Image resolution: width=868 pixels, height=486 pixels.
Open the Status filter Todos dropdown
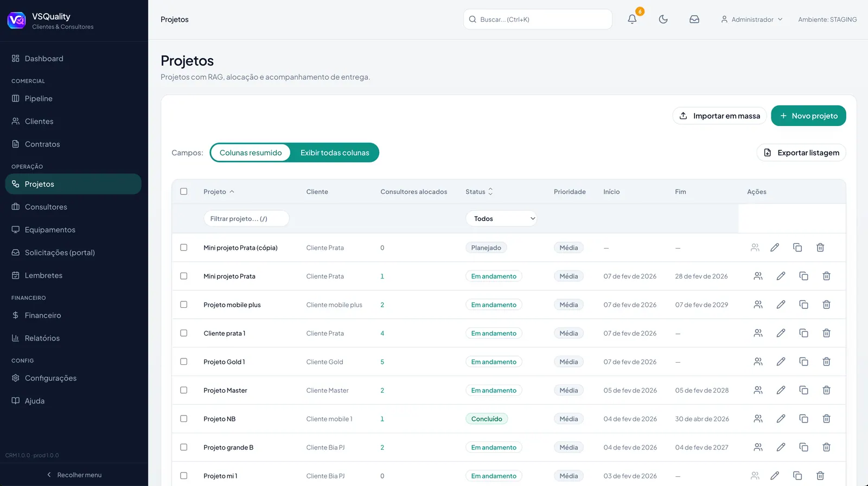click(501, 218)
